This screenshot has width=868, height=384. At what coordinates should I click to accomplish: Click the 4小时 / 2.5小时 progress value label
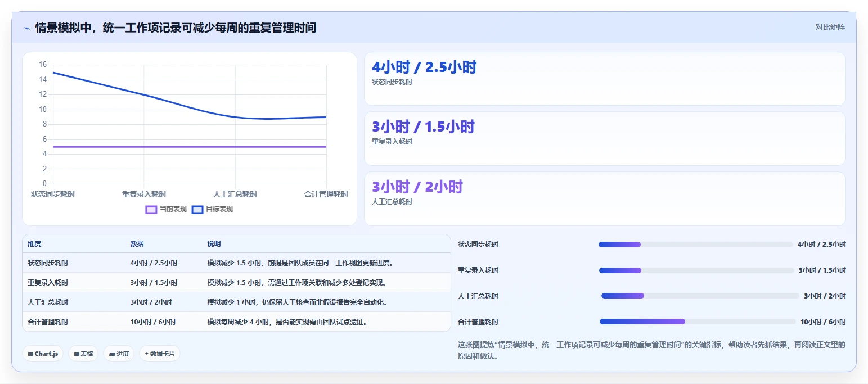tap(821, 245)
